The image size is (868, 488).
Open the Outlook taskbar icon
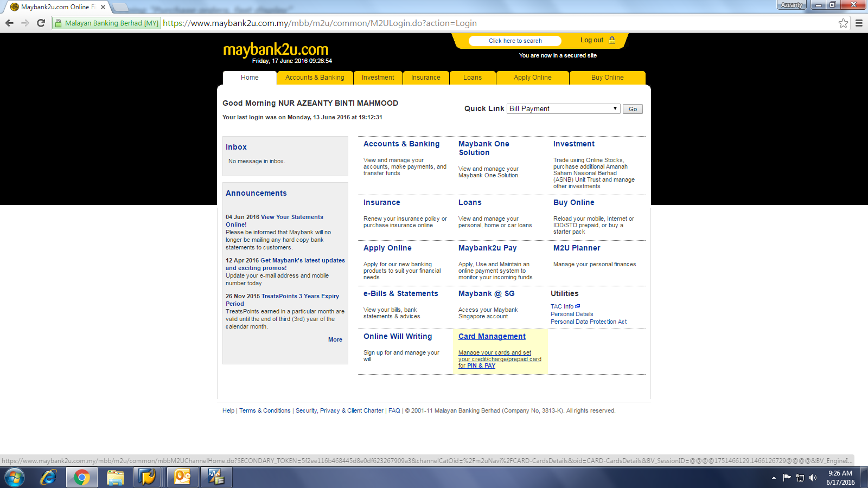[x=182, y=478]
